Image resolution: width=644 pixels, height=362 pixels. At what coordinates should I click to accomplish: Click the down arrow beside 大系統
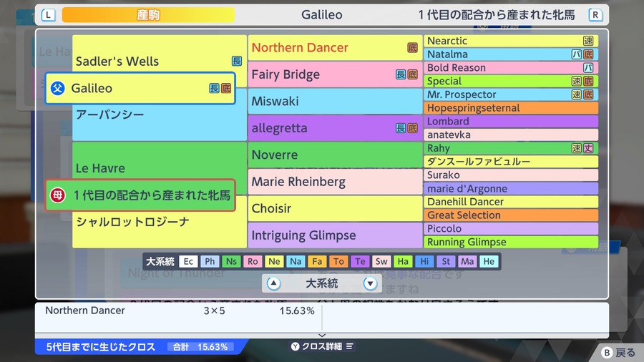click(x=370, y=283)
